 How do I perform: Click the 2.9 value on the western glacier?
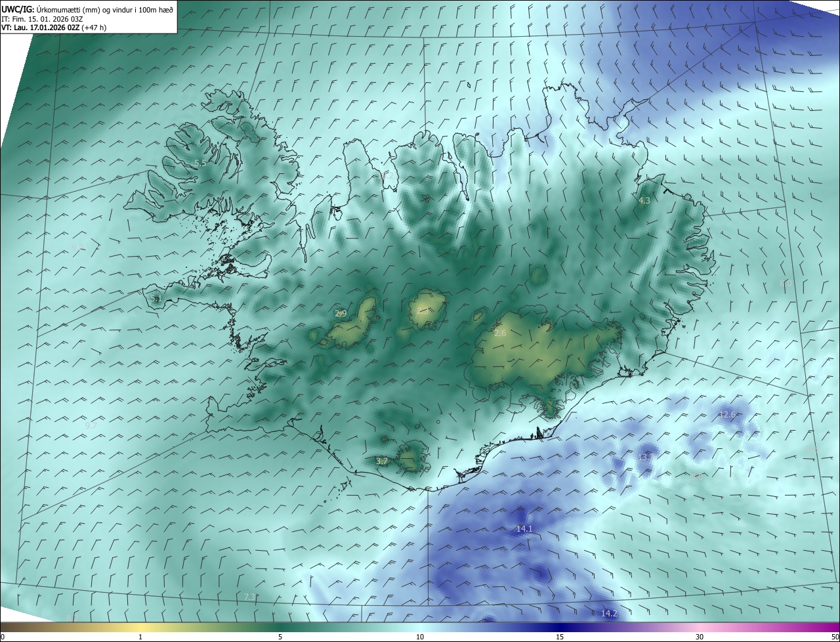(x=341, y=313)
